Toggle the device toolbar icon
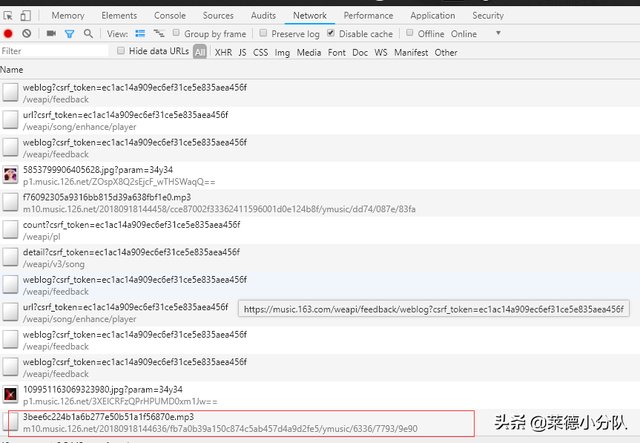Screen dimensions: 640x443 click(25, 16)
